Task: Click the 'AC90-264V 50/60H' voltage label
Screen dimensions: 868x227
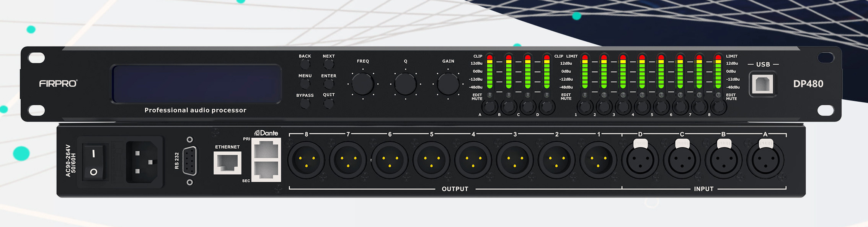Action: [x=70, y=161]
